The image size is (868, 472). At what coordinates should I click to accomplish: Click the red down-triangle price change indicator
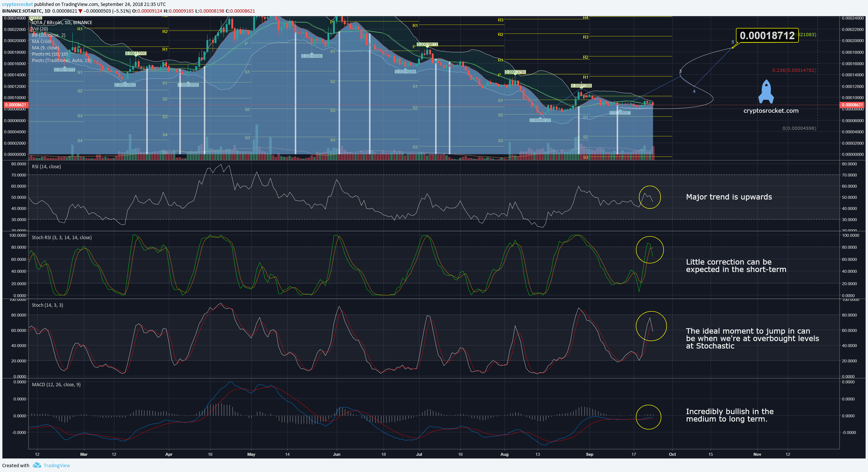(80, 11)
